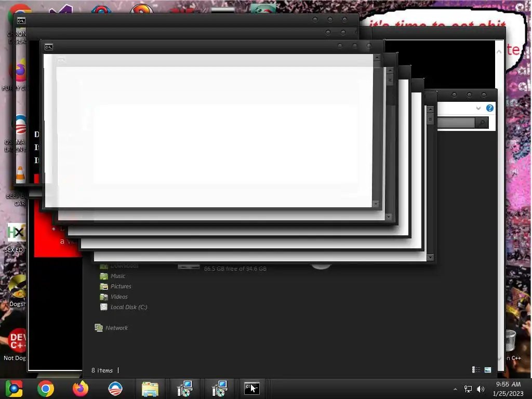Open the VLC cone desktop icon
The width and height of the screenshot is (532, 399).
click(20, 175)
